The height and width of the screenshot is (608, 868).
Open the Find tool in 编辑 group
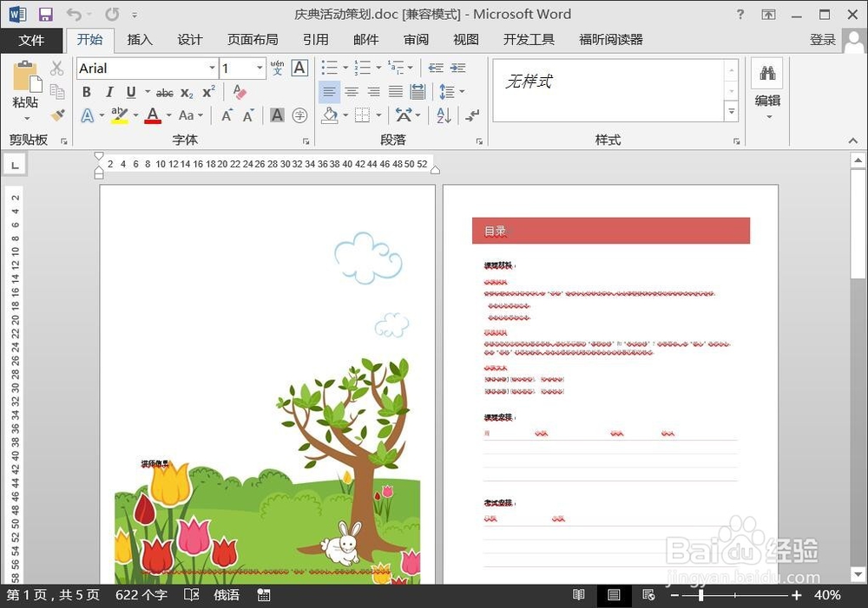(x=767, y=73)
